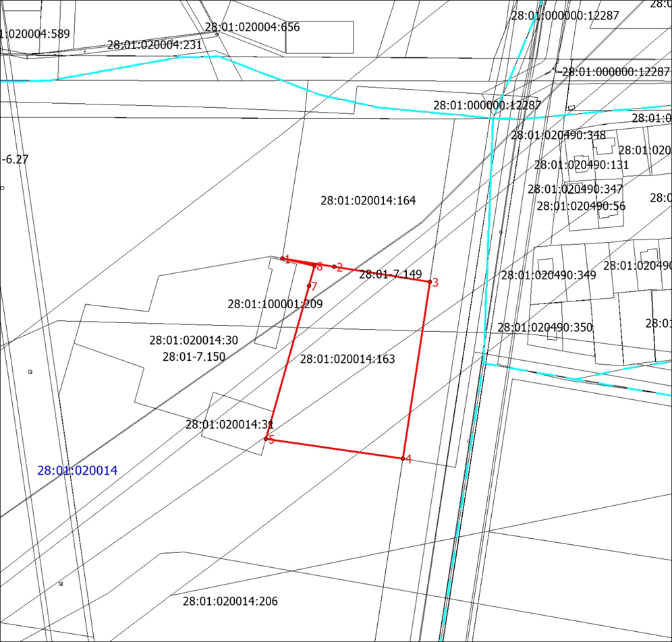672x642 pixels.
Task: Select parcel label 28:01:020490:349
Action: point(549,275)
